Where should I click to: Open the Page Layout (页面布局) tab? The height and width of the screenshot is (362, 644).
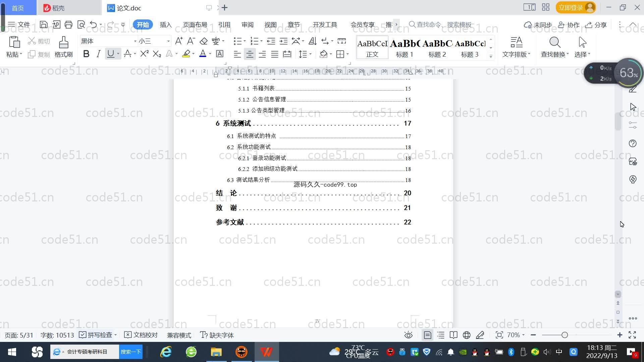pyautogui.click(x=195, y=24)
